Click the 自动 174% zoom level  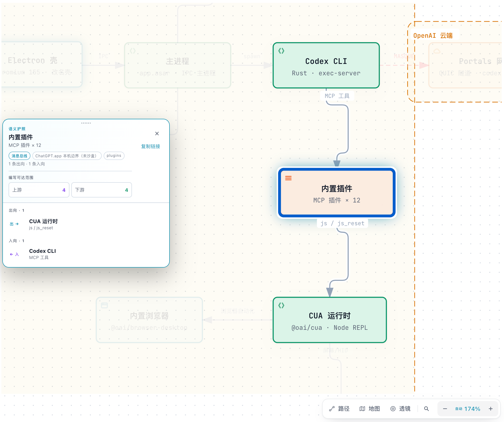click(468, 409)
